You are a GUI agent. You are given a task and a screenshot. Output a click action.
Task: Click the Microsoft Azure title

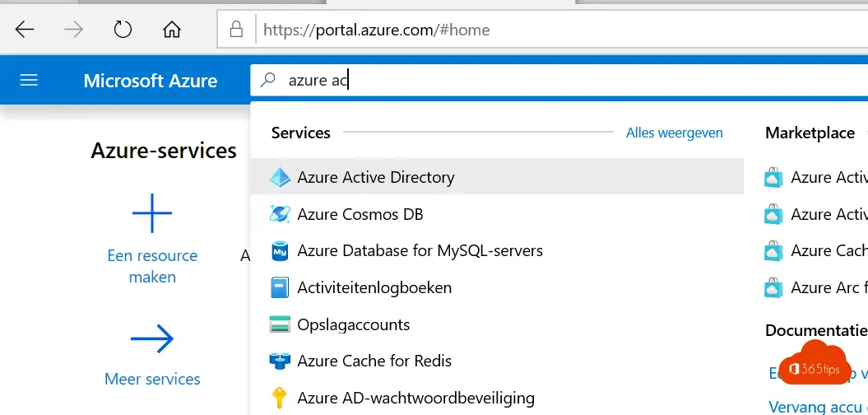point(150,81)
